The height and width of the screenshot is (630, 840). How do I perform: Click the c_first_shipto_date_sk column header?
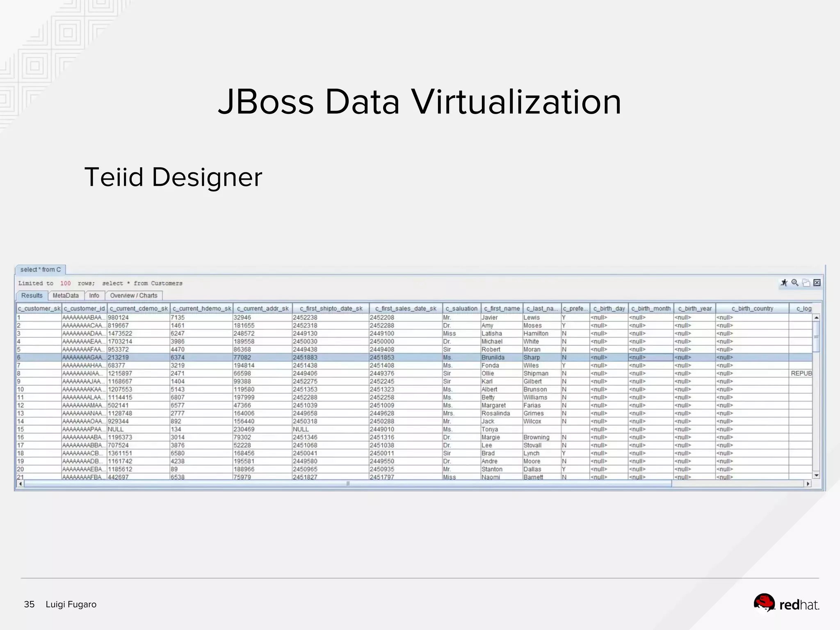[331, 308]
